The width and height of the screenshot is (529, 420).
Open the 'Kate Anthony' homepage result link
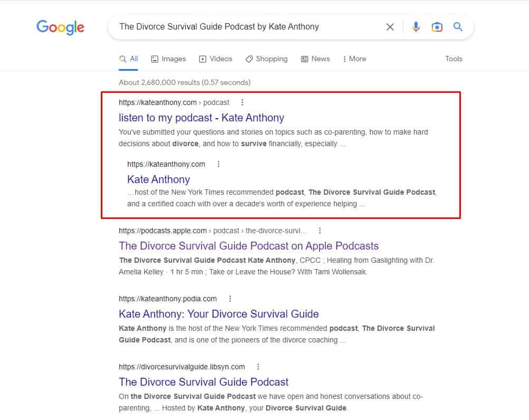158,179
